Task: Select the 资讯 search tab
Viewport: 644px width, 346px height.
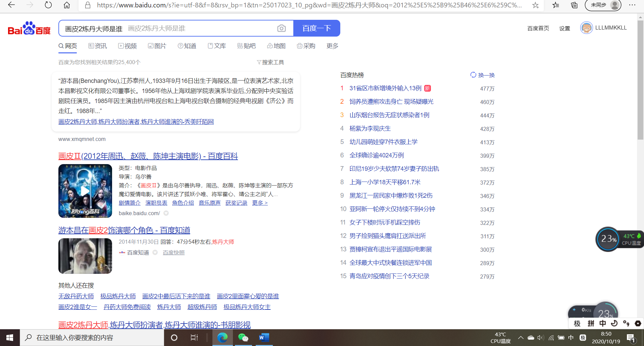Action: 98,46
